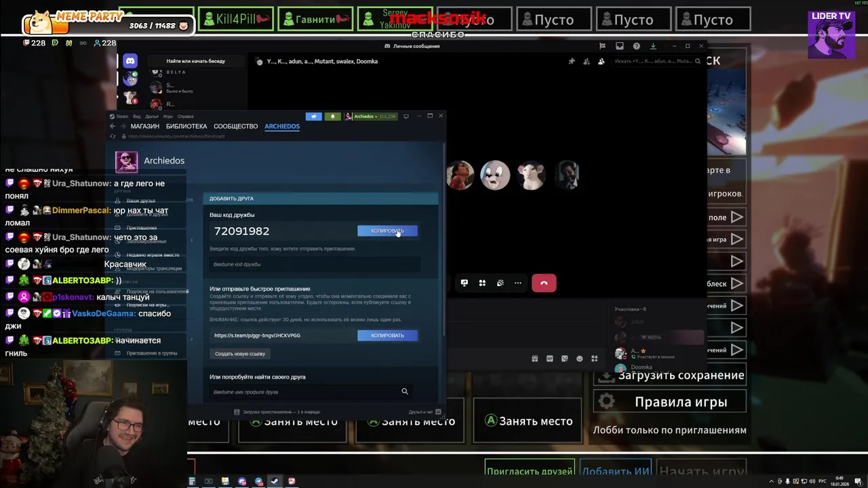The height and width of the screenshot is (488, 868).
Task: Toggle Discord member list icon
Action: pos(601,61)
